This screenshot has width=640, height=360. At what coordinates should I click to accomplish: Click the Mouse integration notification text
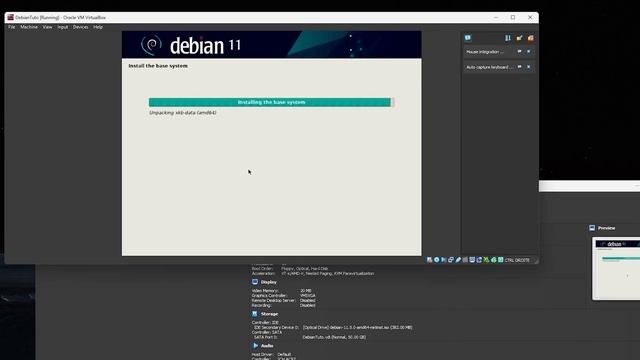coord(485,52)
